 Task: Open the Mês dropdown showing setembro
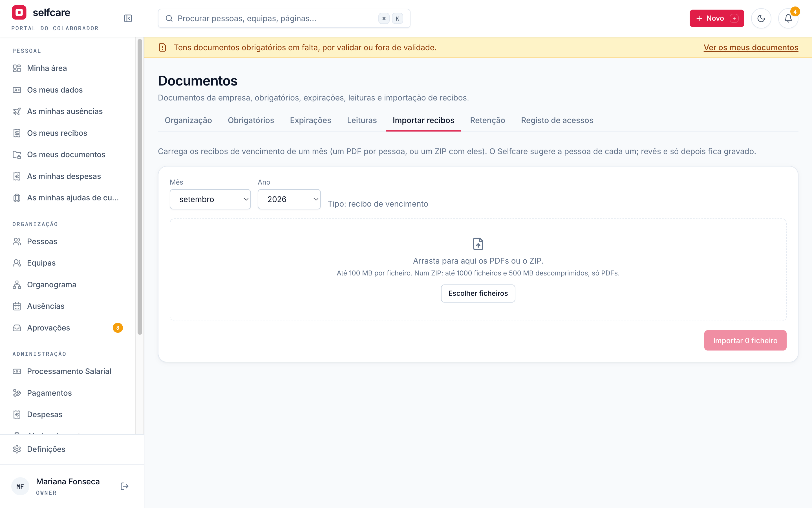coord(210,199)
